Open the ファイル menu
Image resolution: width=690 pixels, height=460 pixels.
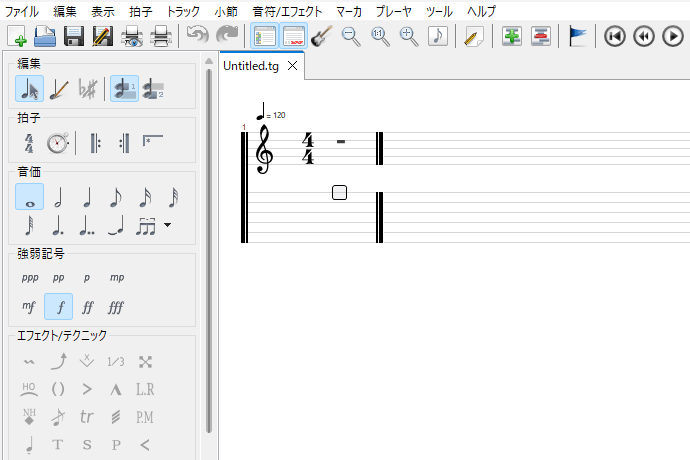pos(23,11)
